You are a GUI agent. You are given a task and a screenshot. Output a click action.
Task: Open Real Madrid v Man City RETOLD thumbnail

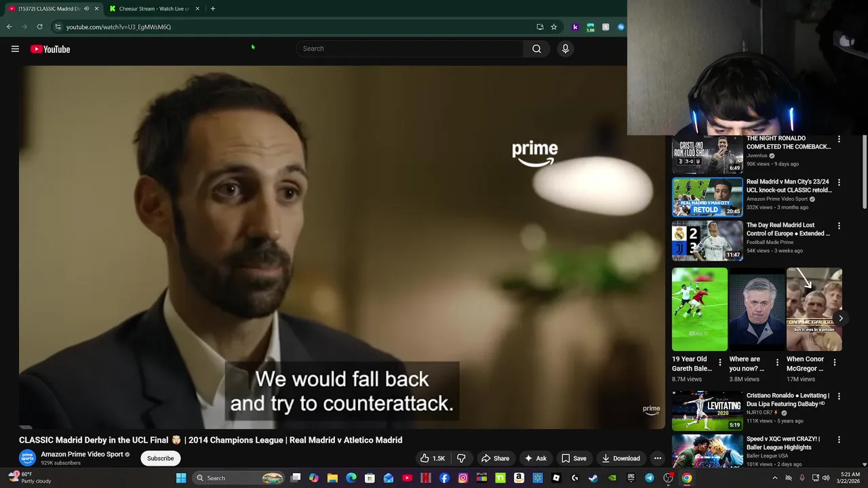(707, 197)
